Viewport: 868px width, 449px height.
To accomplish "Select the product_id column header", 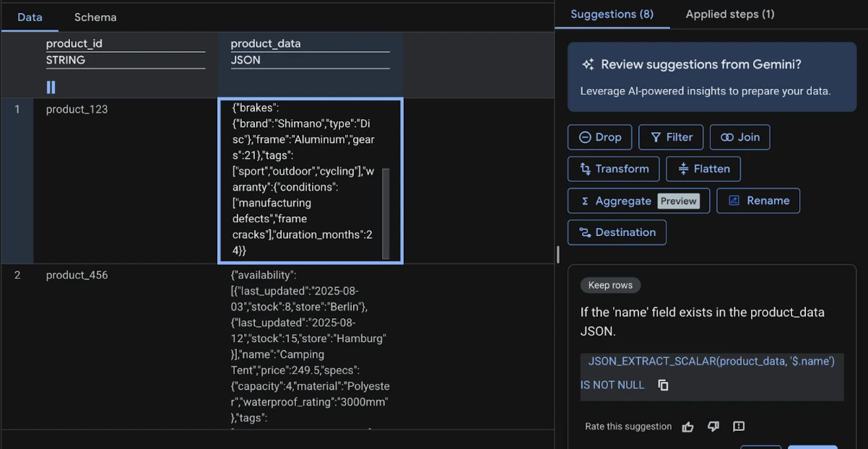I will tap(74, 43).
